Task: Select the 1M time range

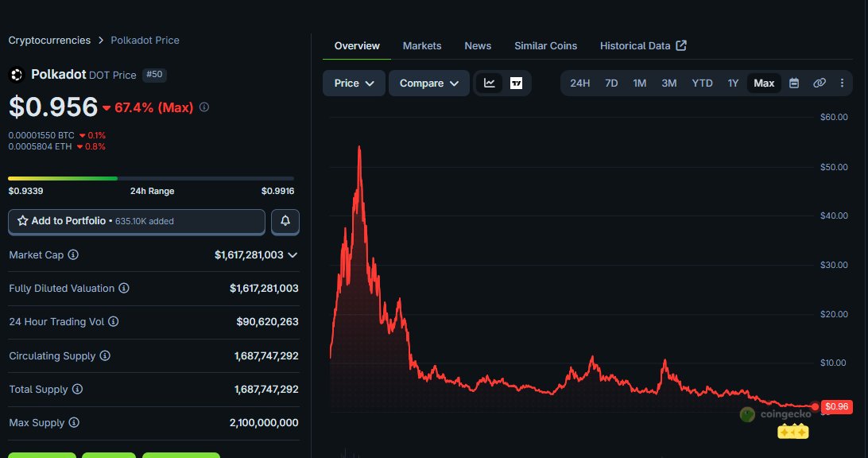Action: point(639,83)
